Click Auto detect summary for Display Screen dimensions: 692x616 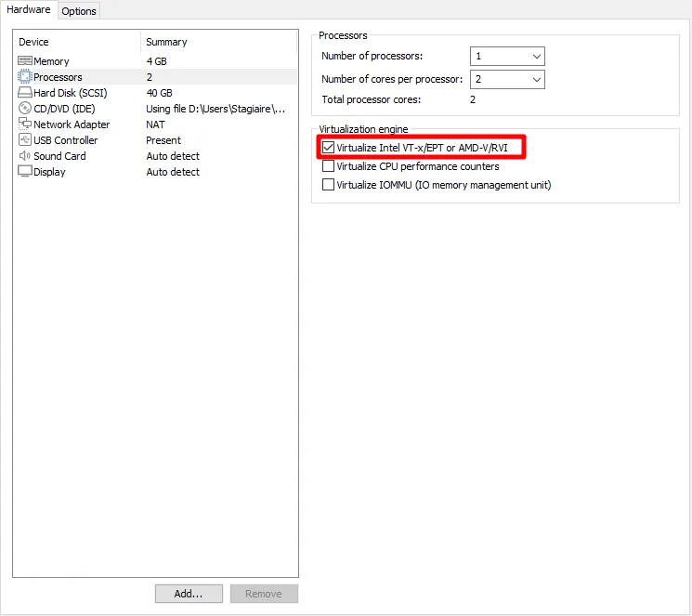(x=173, y=172)
